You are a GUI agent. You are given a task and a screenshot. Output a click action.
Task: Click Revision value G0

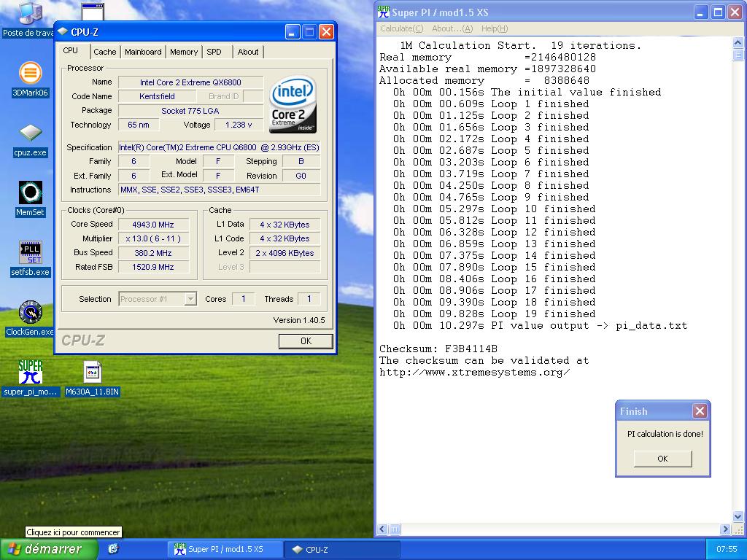tap(301, 176)
